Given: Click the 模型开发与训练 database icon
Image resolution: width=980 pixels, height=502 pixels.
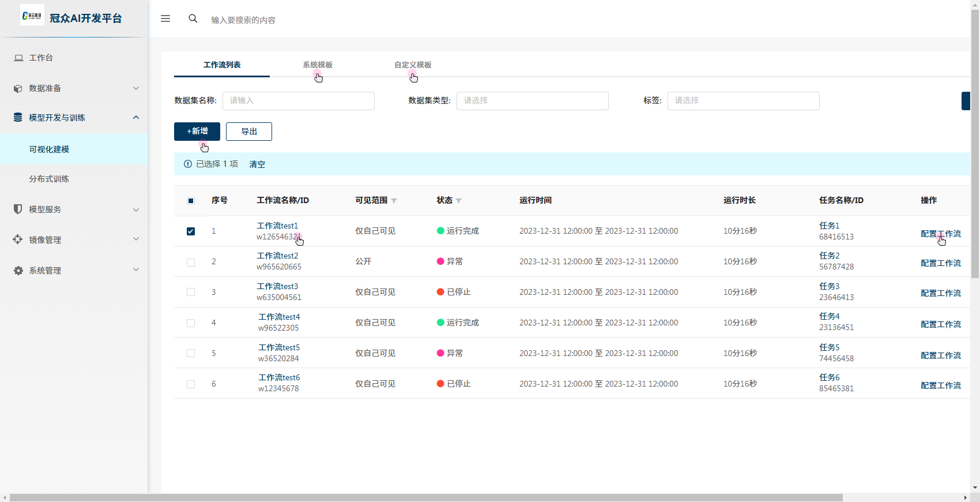Looking at the screenshot, I should (x=18, y=117).
